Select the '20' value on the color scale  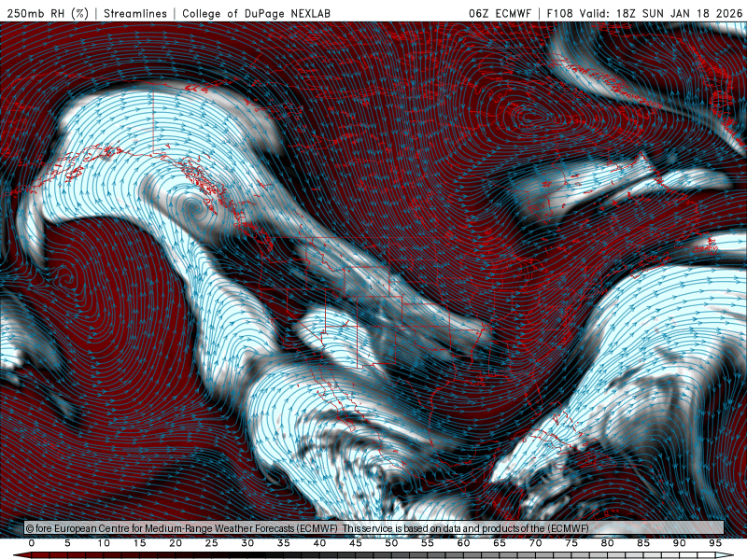pyautogui.click(x=176, y=543)
